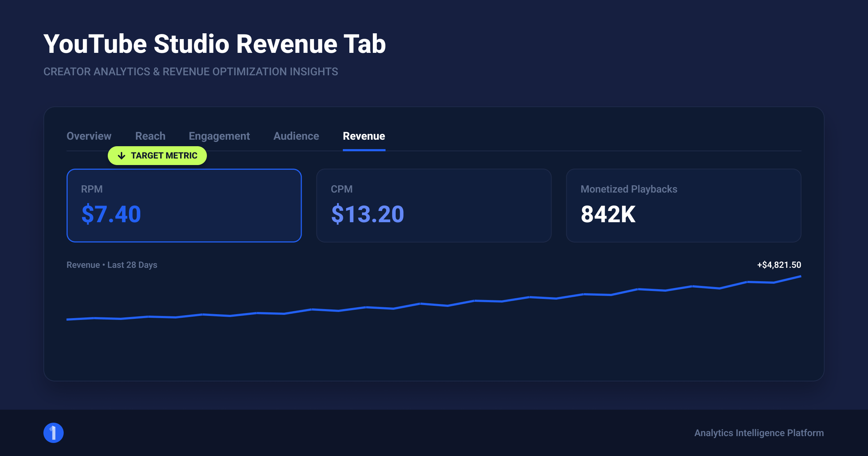Open the Overview tab
868x456 pixels.
pos(89,136)
